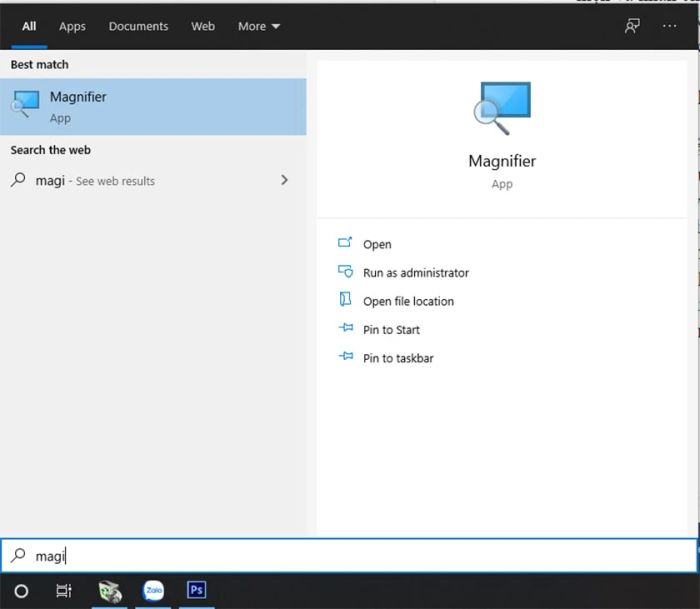This screenshot has height=609, width=700.
Task: Open the green box app on taskbar
Action: point(110,591)
